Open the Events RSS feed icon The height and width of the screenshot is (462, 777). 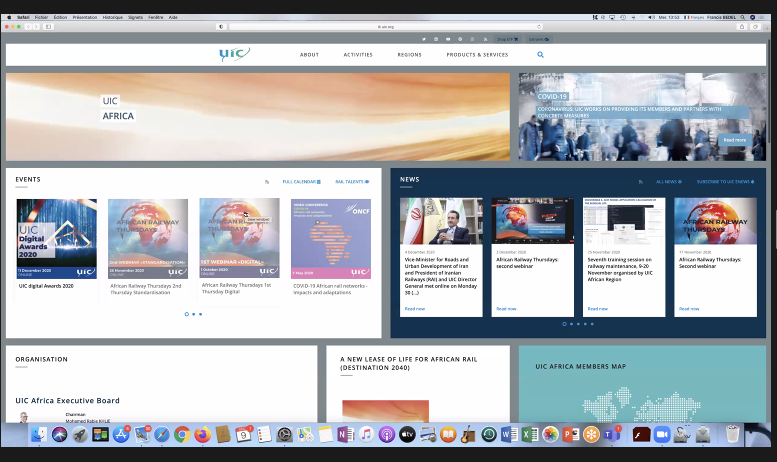[267, 182]
